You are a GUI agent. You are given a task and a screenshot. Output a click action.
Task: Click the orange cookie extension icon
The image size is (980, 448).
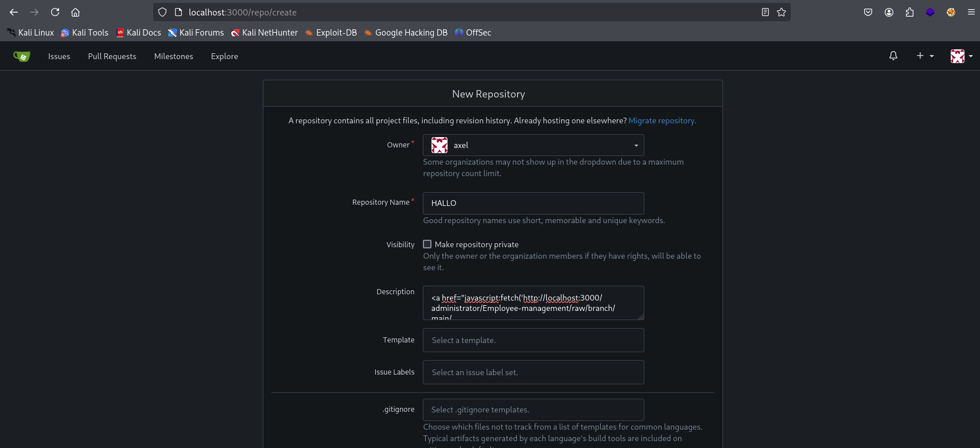tap(951, 12)
